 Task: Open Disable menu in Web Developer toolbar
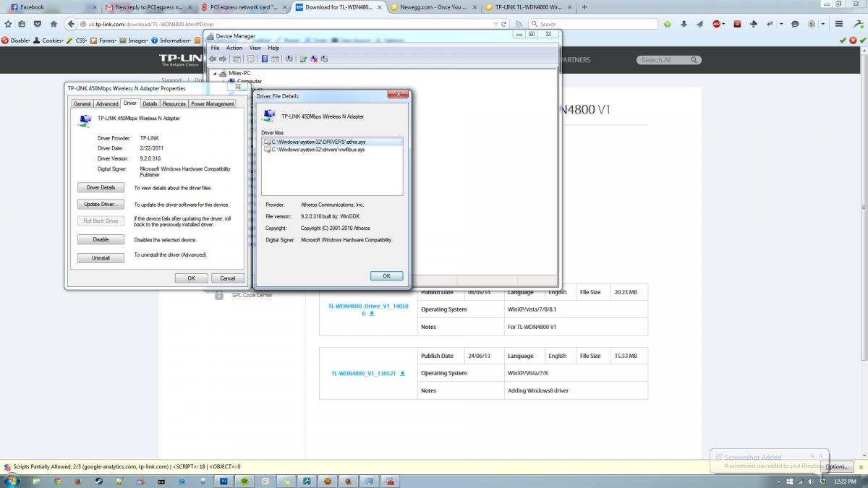17,40
